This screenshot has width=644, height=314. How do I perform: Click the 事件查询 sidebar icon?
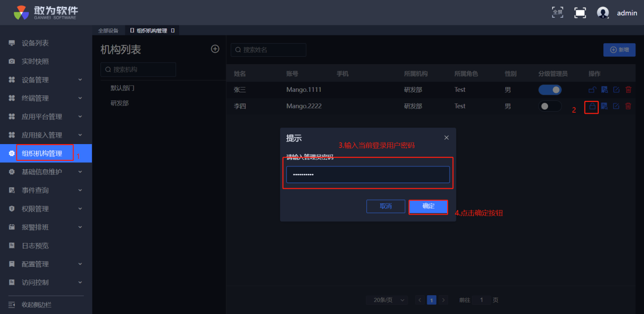pyautogui.click(x=12, y=190)
